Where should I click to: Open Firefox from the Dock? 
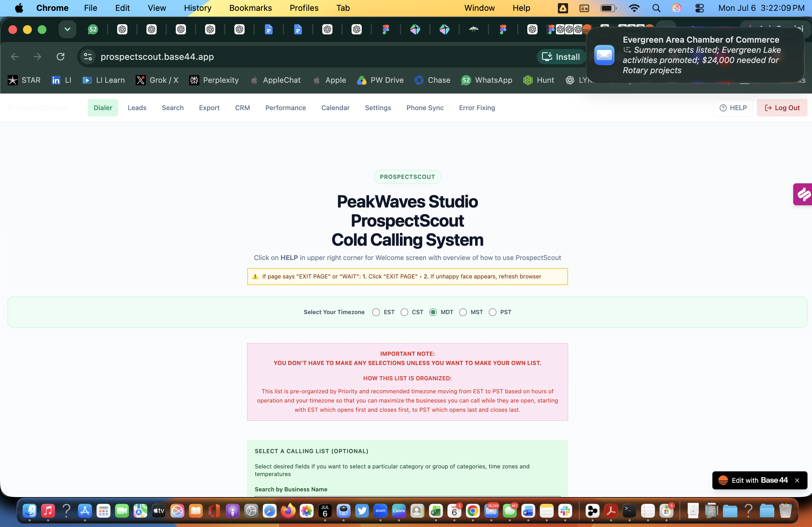click(288, 511)
